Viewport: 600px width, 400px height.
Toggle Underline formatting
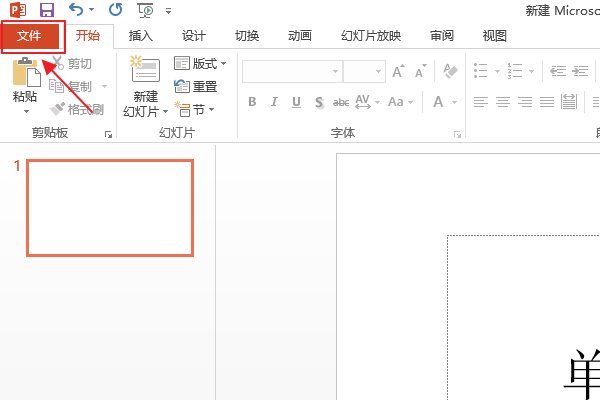(296, 102)
